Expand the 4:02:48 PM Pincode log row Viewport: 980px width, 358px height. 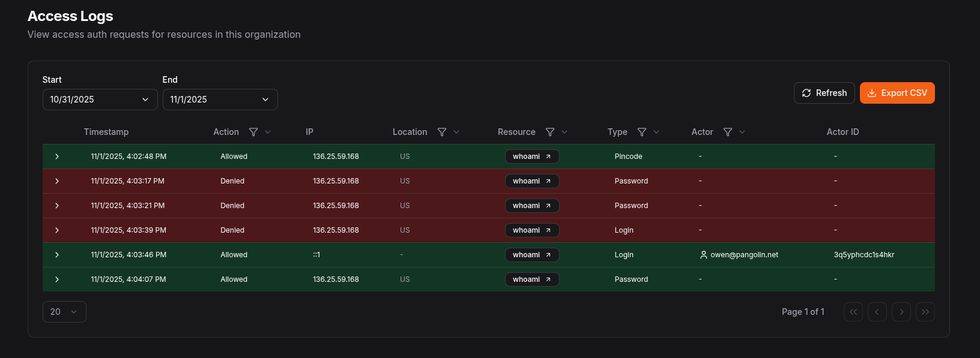click(x=57, y=157)
